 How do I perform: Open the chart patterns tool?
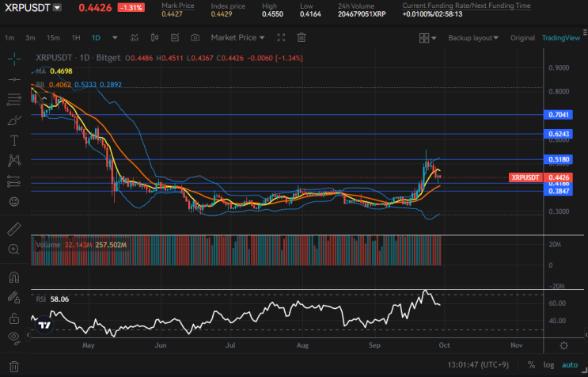[14, 161]
